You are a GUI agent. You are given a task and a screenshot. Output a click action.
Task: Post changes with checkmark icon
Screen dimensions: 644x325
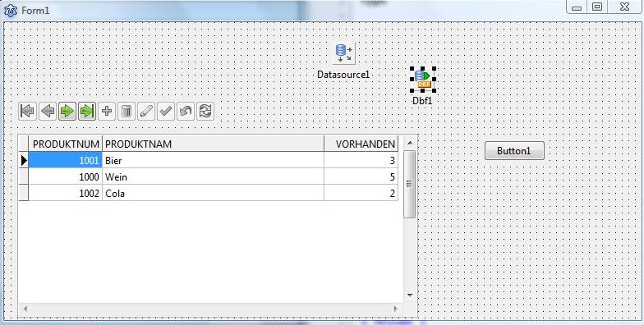click(x=166, y=112)
